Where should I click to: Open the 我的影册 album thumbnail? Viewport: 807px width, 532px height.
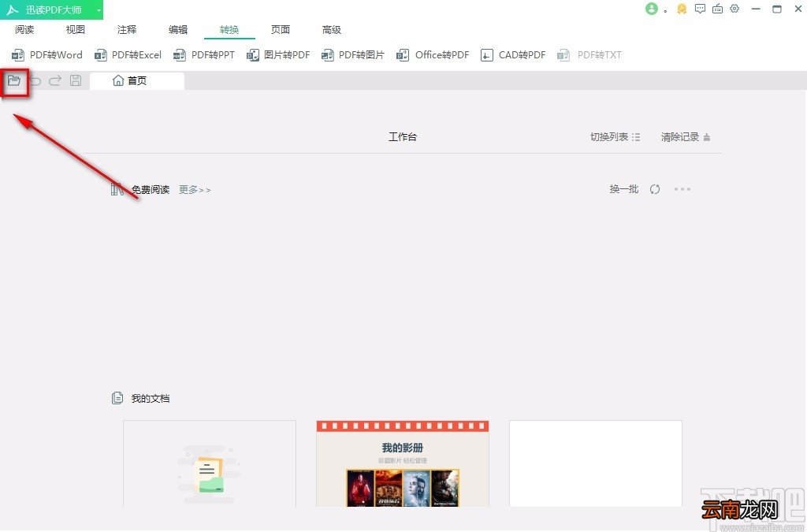(403, 463)
